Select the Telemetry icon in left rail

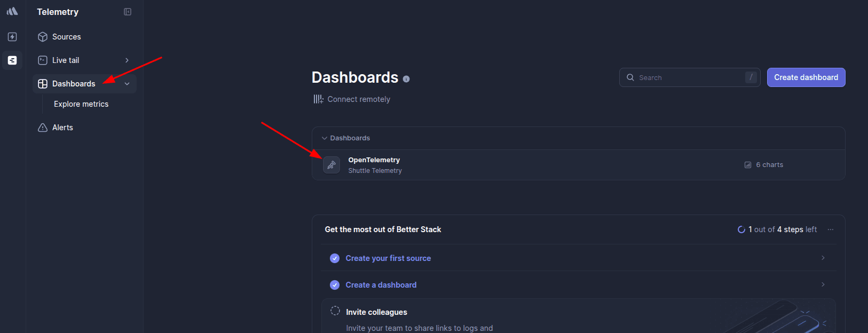tap(12, 60)
